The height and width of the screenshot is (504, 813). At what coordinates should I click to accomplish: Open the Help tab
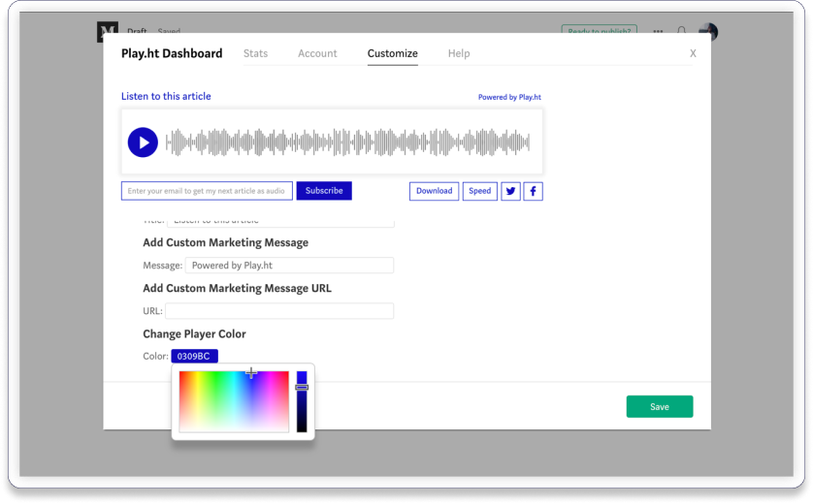(459, 53)
